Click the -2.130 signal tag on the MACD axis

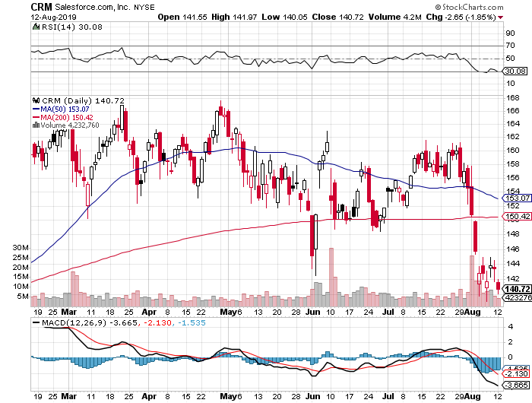point(516,374)
